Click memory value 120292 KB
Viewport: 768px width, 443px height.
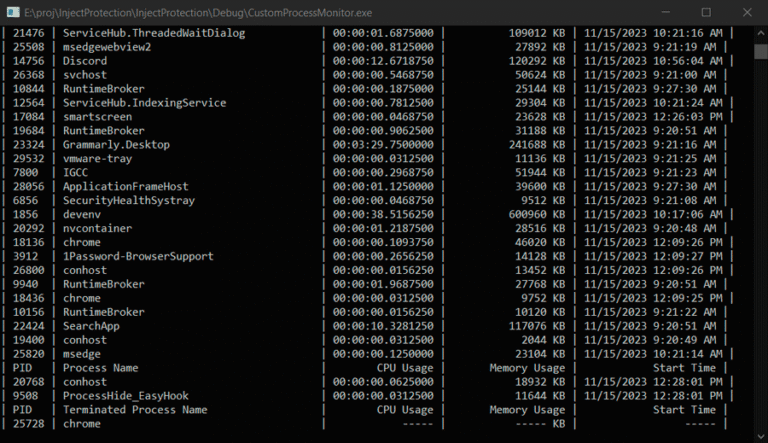coord(536,61)
